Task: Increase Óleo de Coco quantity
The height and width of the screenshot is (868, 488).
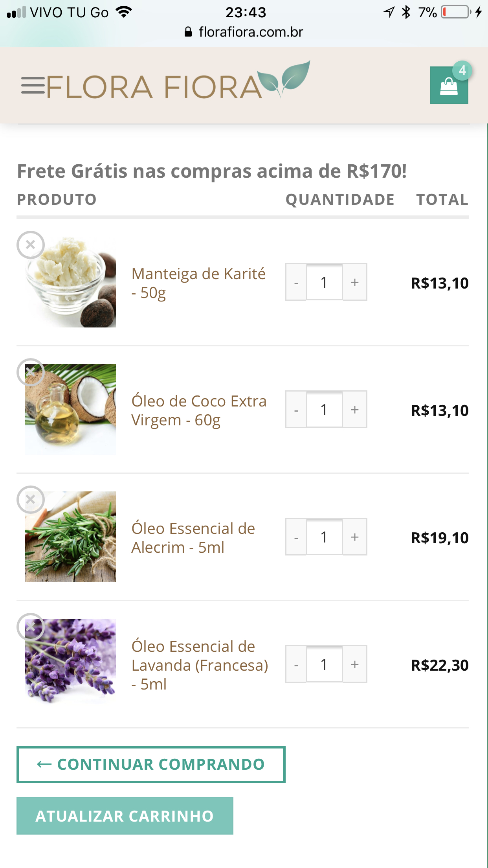Action: (355, 410)
